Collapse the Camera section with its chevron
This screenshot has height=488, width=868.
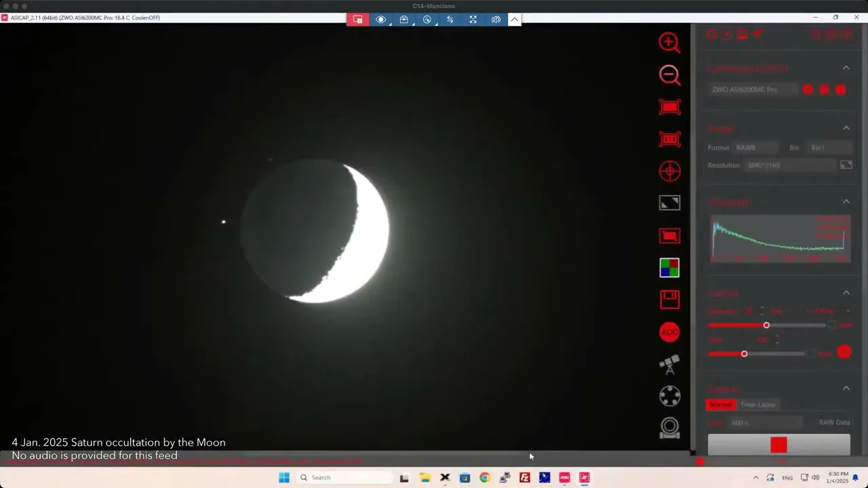pyautogui.click(x=846, y=68)
